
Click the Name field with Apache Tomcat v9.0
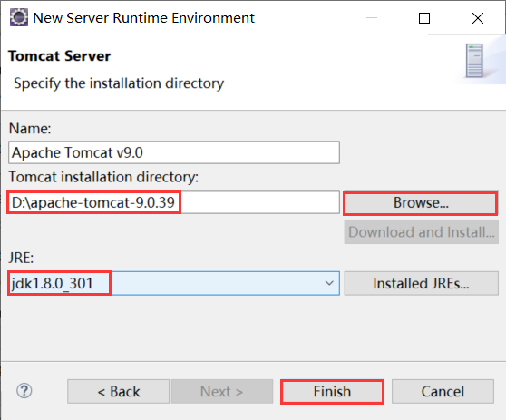[x=174, y=152]
